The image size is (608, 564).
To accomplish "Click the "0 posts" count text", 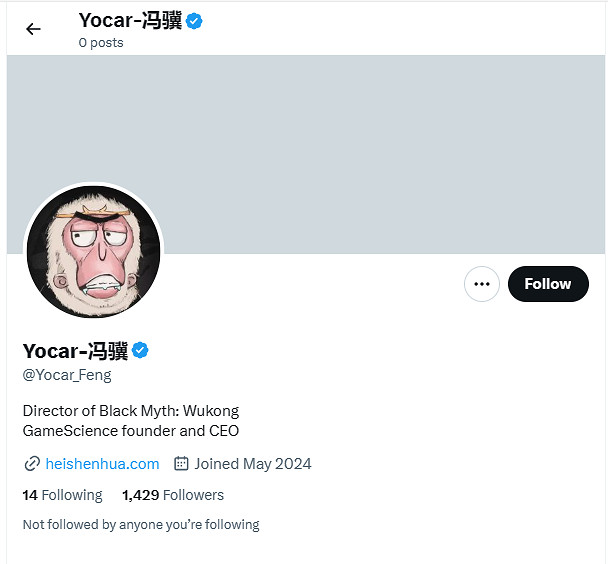I will pos(101,43).
